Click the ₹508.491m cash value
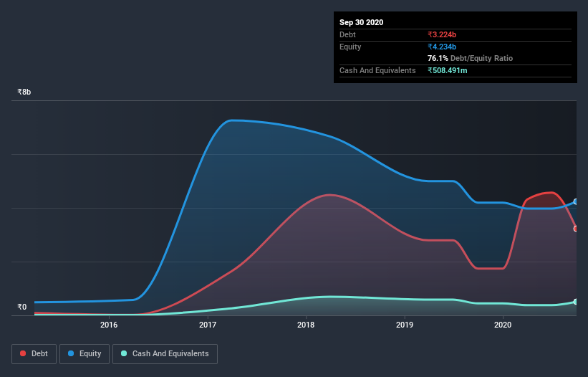The image size is (588, 377). [x=448, y=70]
